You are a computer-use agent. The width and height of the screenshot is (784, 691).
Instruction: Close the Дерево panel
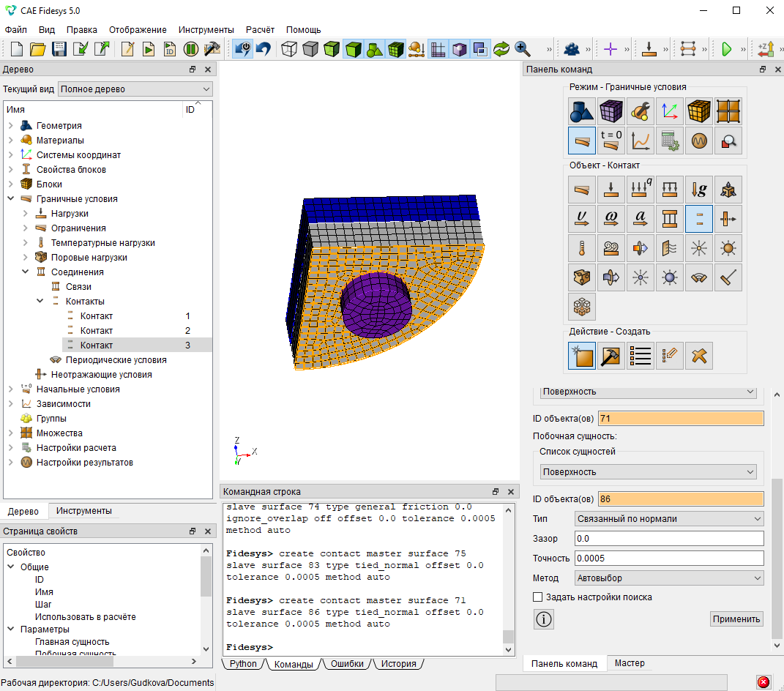[208, 70]
